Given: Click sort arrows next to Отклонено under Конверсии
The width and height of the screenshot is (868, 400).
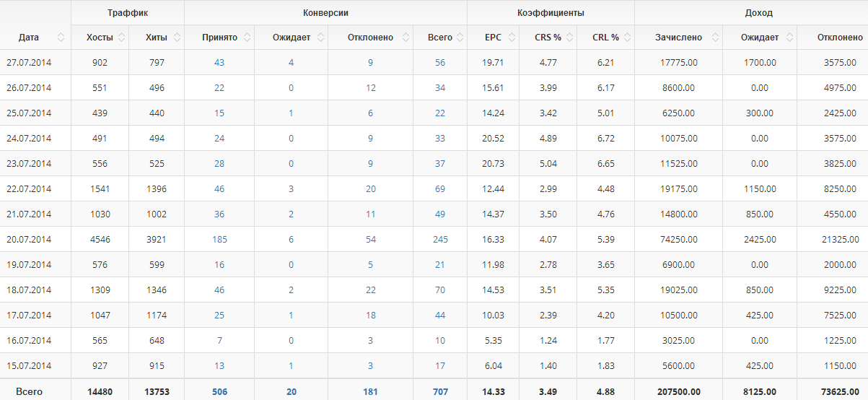Looking at the screenshot, I should pyautogui.click(x=407, y=38).
